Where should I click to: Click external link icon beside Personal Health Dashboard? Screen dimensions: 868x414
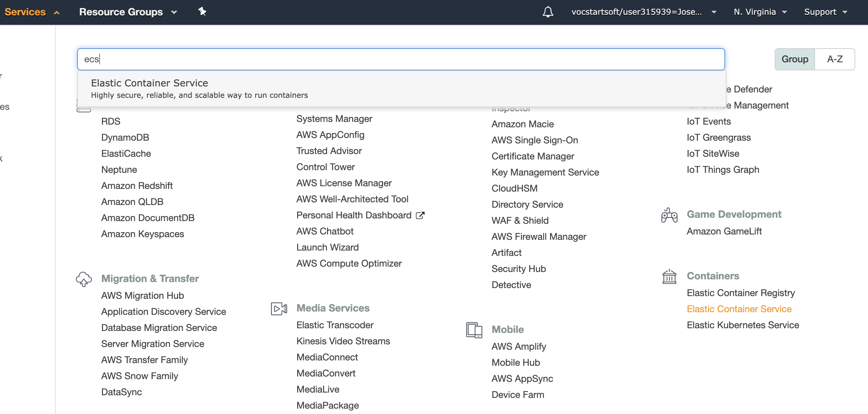click(x=420, y=215)
